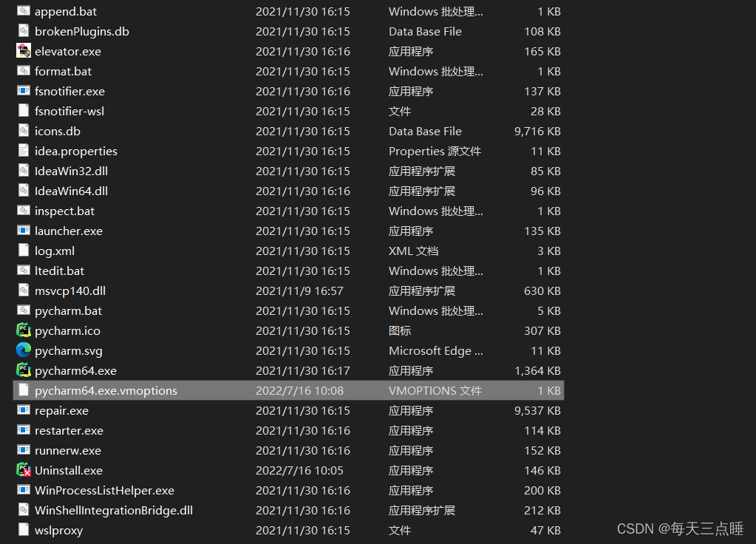
Task: Click the idea.properties file icon
Action: coord(24,151)
